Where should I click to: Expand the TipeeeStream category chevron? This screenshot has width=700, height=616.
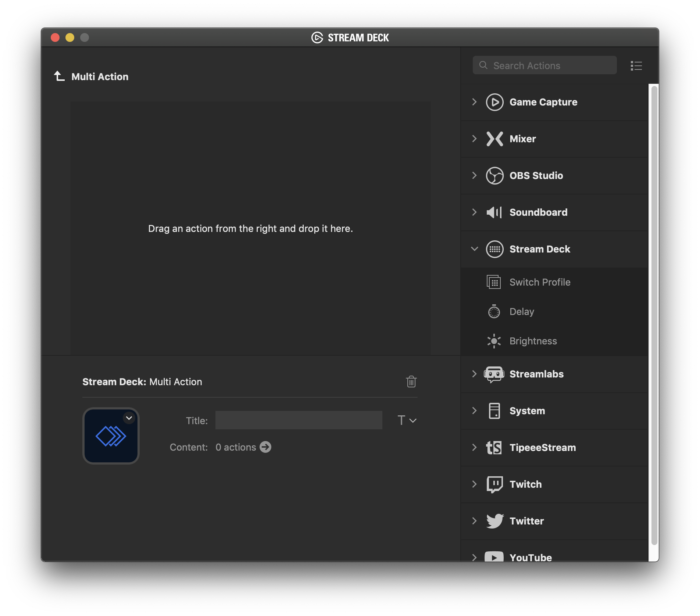[x=474, y=448]
